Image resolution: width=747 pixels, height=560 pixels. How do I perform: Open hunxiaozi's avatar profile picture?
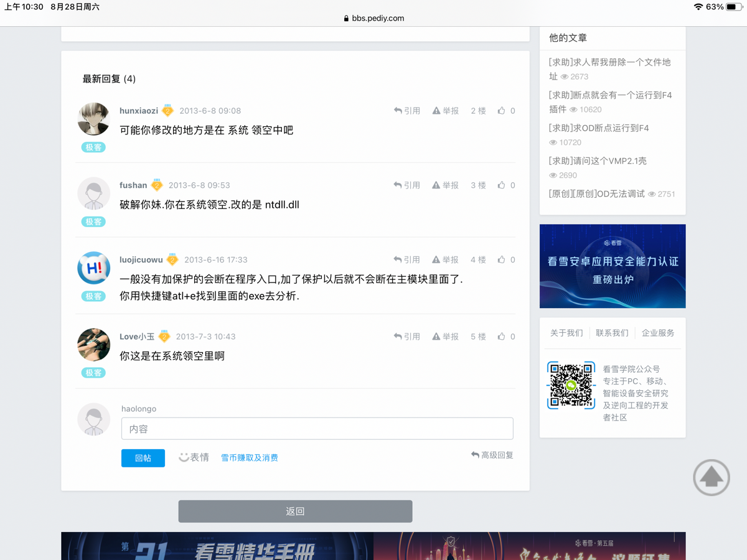click(x=93, y=119)
